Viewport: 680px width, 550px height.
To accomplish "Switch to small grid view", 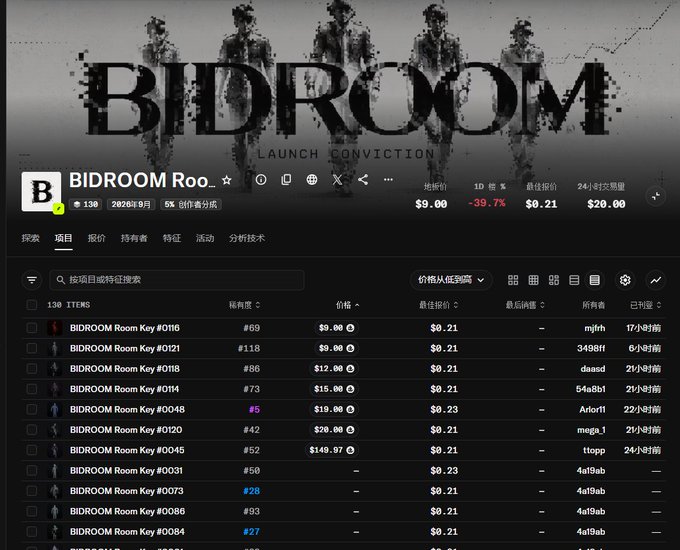I will [533, 280].
